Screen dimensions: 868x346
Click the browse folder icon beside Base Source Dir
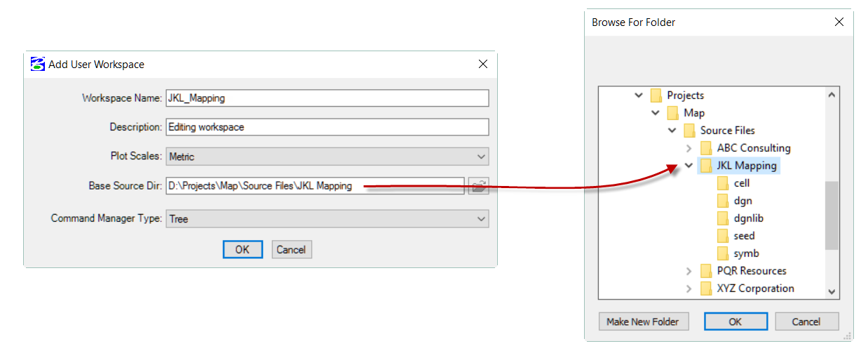(478, 186)
